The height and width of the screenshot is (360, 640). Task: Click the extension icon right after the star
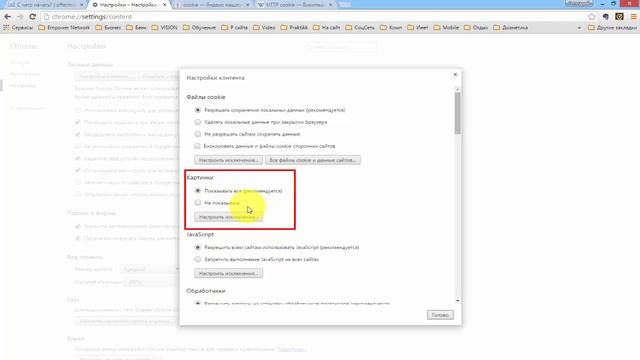pyautogui.click(x=606, y=17)
